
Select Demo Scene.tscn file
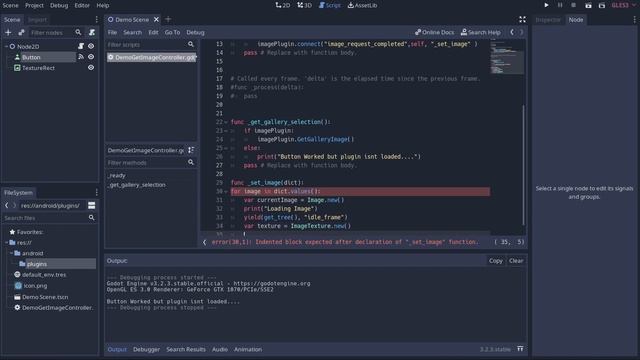pos(45,297)
